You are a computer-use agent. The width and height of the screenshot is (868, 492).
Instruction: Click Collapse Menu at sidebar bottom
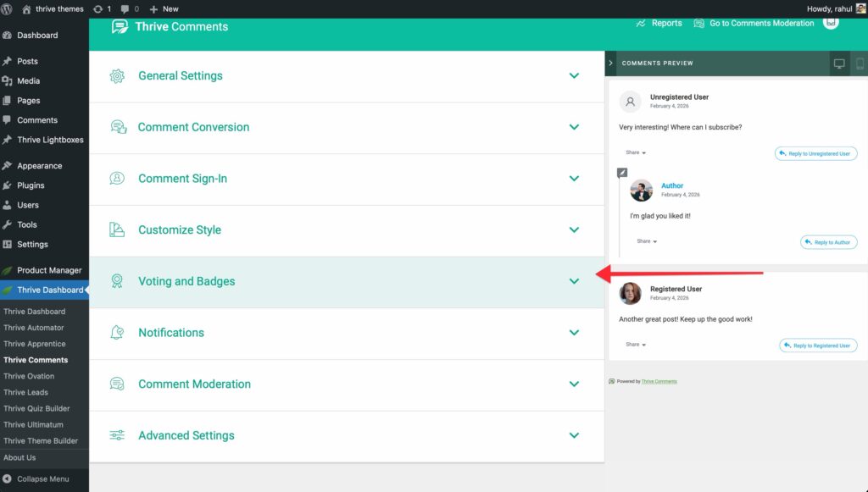[x=42, y=478]
